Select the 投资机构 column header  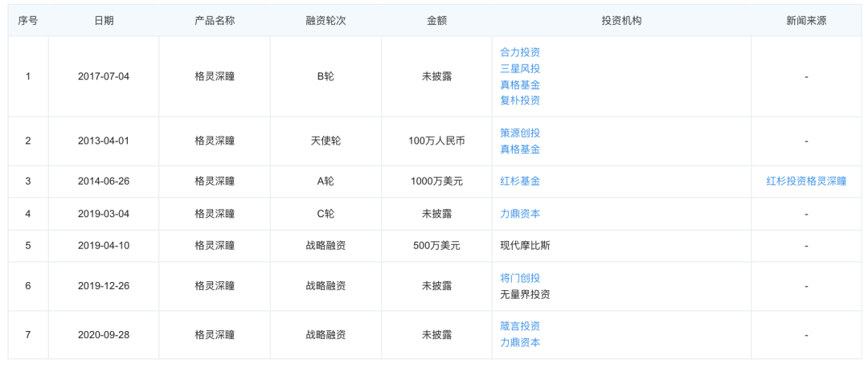tap(621, 20)
